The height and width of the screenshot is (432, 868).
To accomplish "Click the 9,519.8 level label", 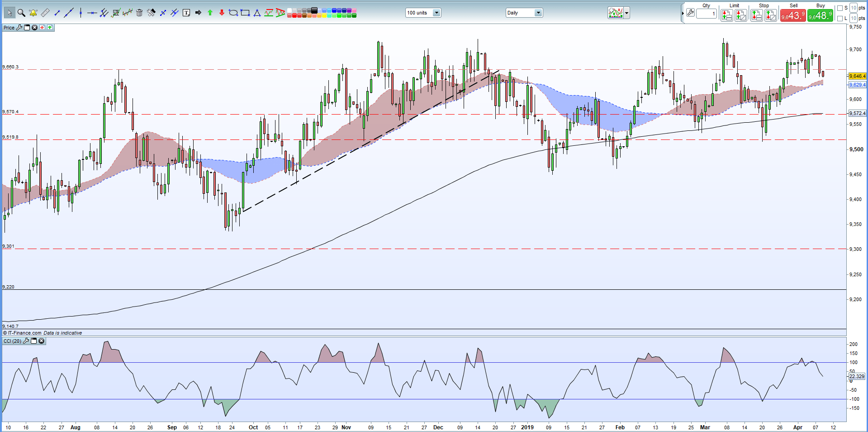I will coord(11,137).
